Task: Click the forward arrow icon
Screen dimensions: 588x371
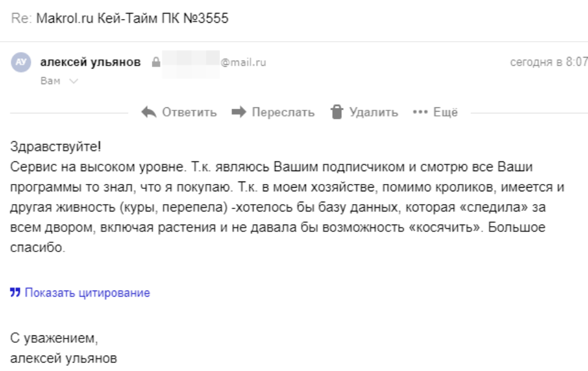Action: pyautogui.click(x=239, y=112)
